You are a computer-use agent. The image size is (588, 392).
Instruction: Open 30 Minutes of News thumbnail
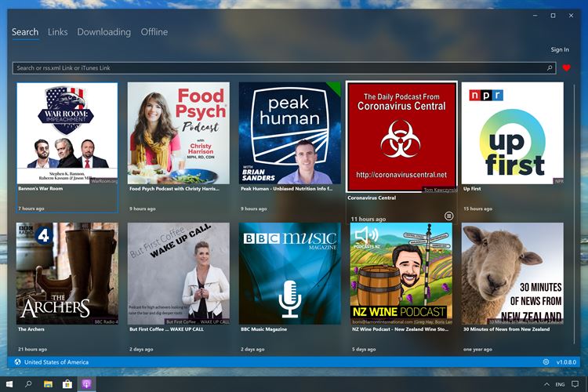[512, 274]
